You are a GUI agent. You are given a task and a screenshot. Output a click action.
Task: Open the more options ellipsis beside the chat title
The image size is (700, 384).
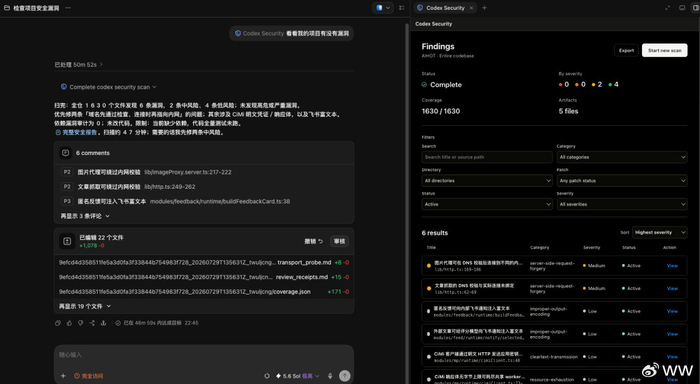(68, 8)
